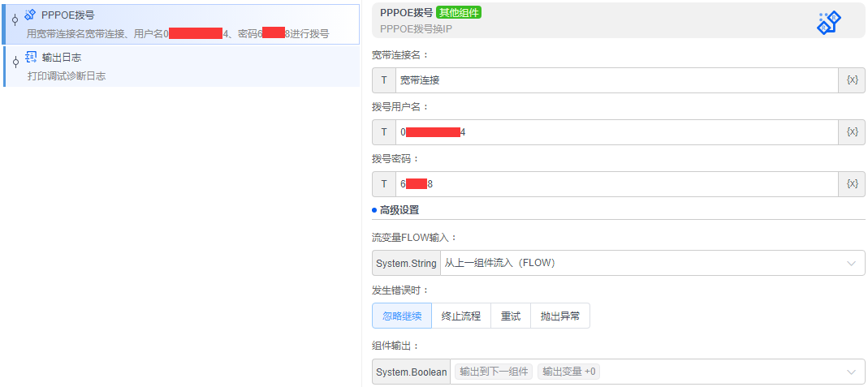Viewport: 868px width, 387px height.
Task: Toggle T type button of 宽带连接名
Action: click(384, 80)
